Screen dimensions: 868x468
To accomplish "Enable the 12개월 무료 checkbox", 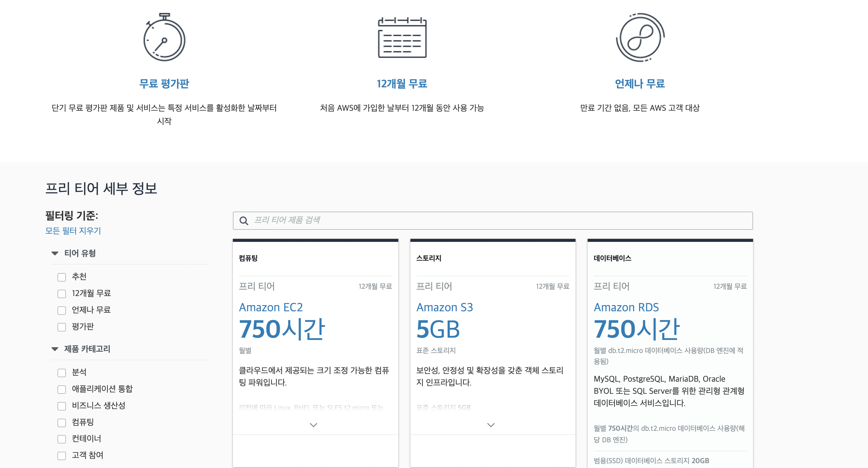I will pyautogui.click(x=62, y=294).
